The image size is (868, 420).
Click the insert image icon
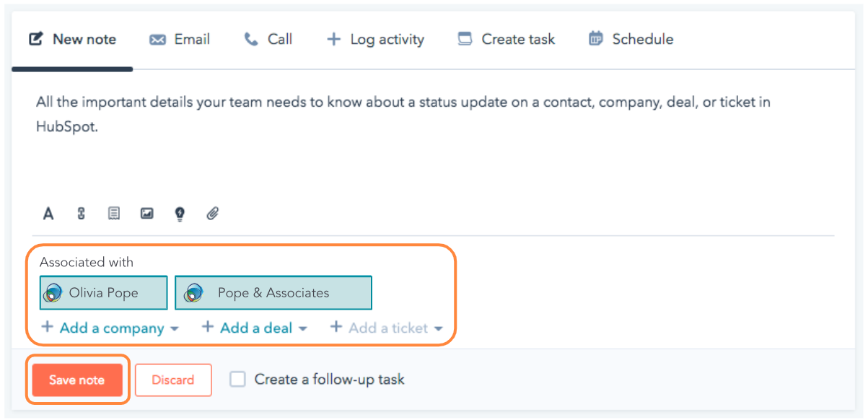[x=146, y=213]
